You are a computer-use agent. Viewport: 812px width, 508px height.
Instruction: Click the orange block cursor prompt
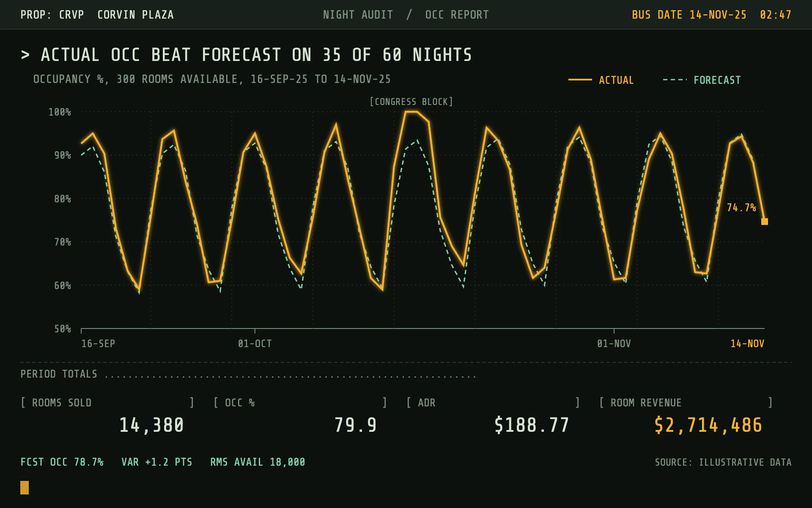point(25,488)
